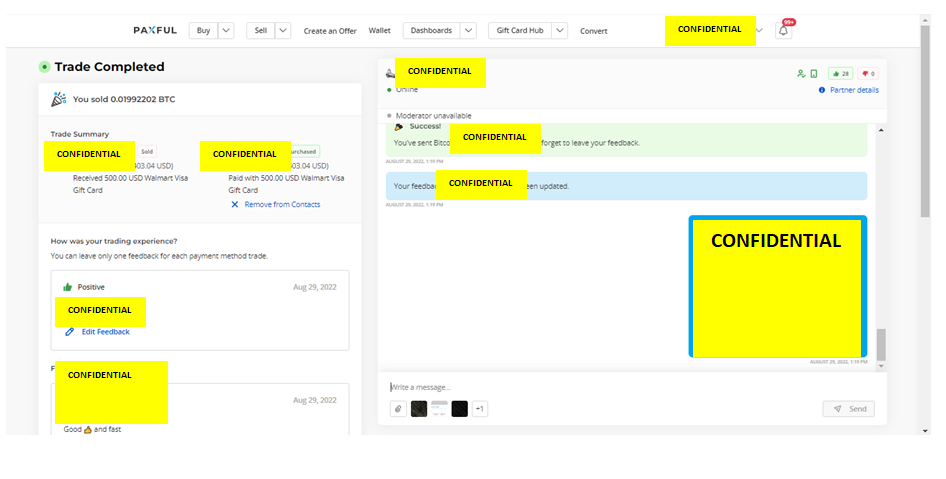Click Paid with 500.00 USD Walmart Visa text
Screen dimensions: 946x479
tap(286, 178)
